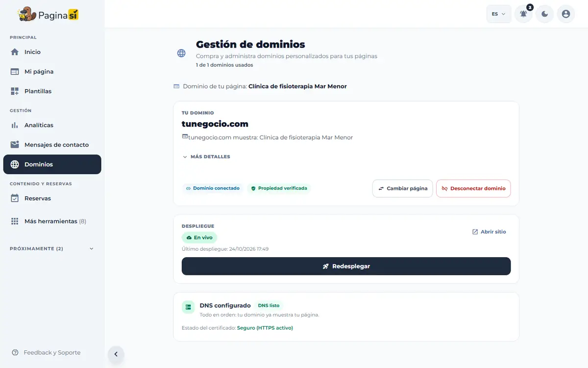Click '1 de 1 dominios usados' text
Screen dimensions: 588x368
click(224, 65)
